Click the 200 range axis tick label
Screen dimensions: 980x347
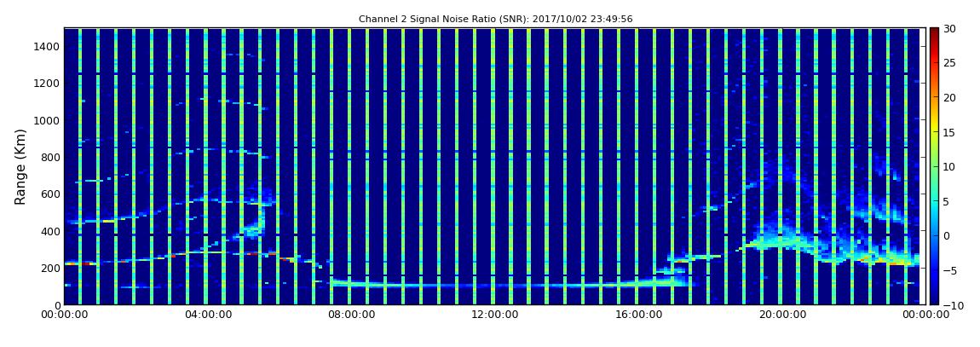[x=50, y=269]
